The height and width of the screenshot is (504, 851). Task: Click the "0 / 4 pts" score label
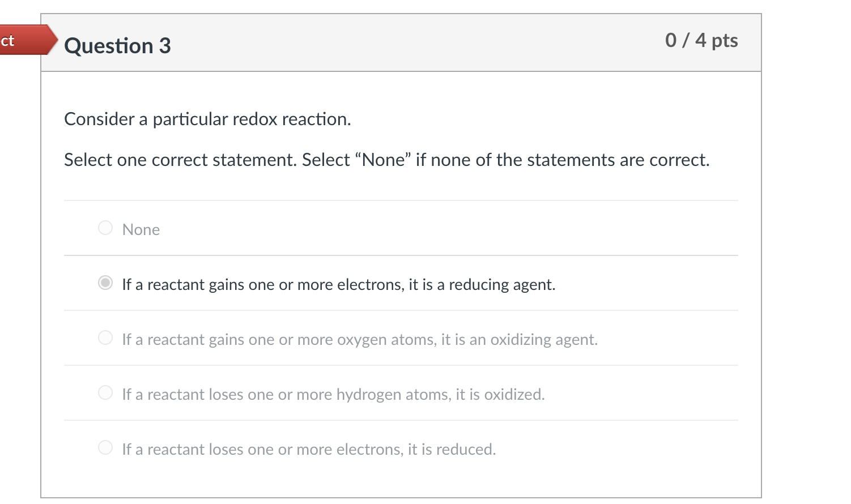(x=701, y=40)
